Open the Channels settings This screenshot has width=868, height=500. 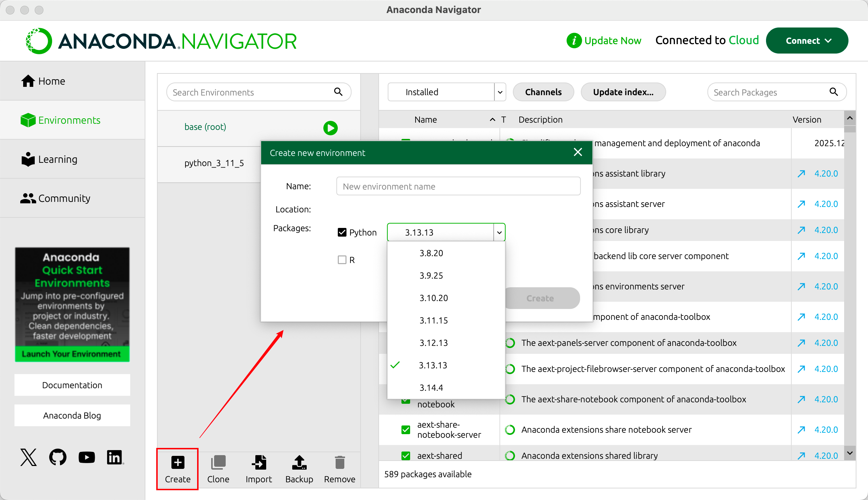[543, 92]
